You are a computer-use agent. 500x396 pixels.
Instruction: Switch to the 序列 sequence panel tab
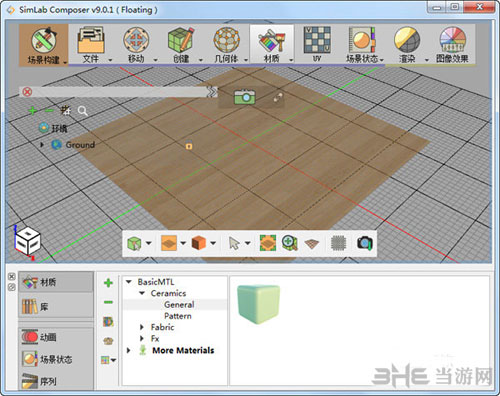point(56,381)
